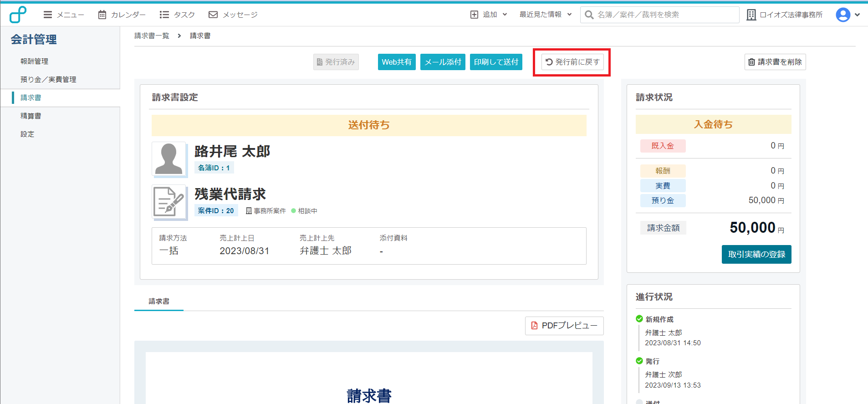Click the Web共有 button
The height and width of the screenshot is (404, 868).
pyautogui.click(x=397, y=62)
